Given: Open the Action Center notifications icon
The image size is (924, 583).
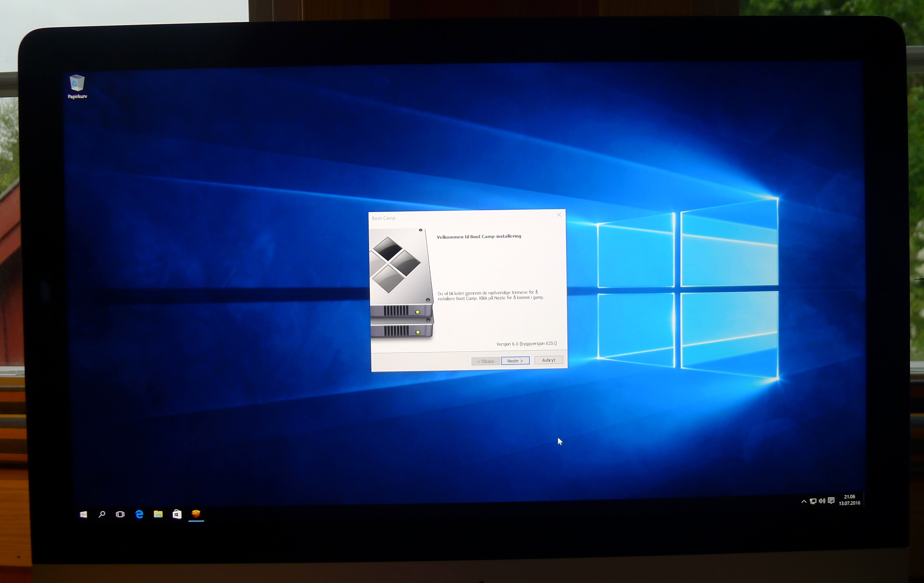Looking at the screenshot, I should pyautogui.click(x=831, y=500).
